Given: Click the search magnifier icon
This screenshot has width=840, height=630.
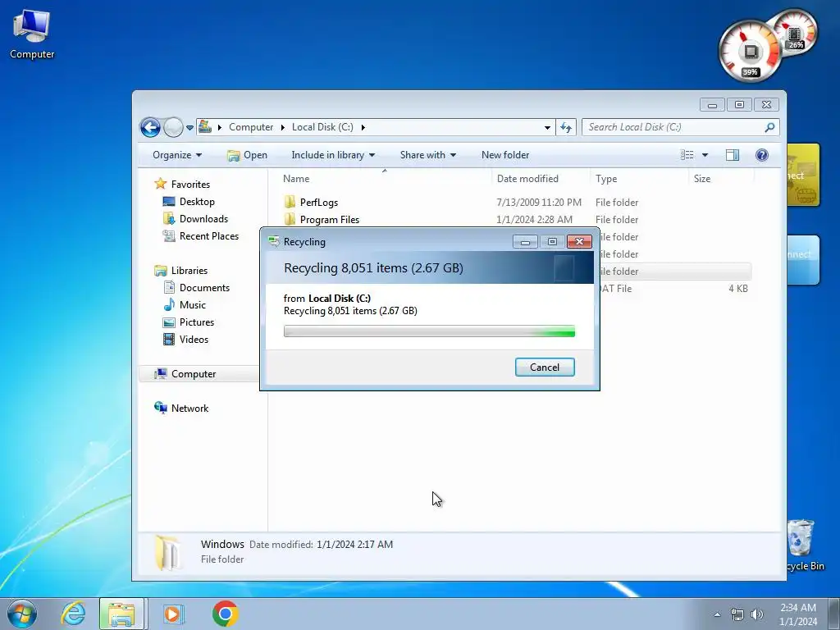Looking at the screenshot, I should [x=769, y=127].
